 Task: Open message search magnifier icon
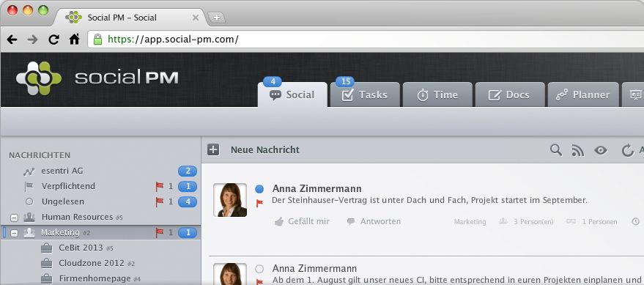555,150
